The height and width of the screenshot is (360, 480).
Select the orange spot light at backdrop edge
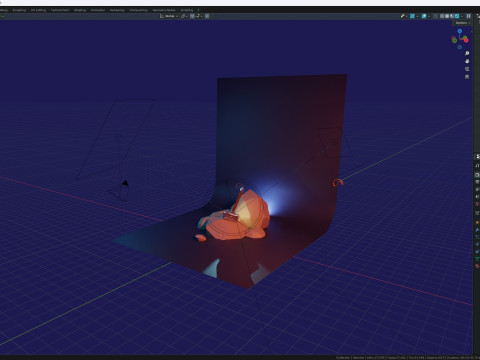point(337,182)
